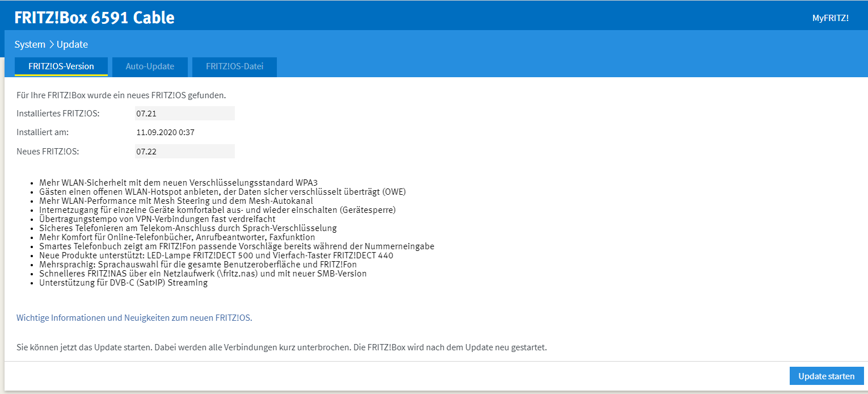Viewport: 868px width, 394px height.
Task: Switch to the Auto-Update tab
Action: pos(150,66)
